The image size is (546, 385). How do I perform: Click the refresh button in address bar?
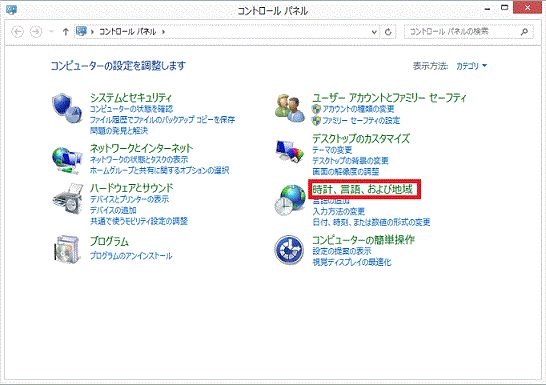pos(388,32)
